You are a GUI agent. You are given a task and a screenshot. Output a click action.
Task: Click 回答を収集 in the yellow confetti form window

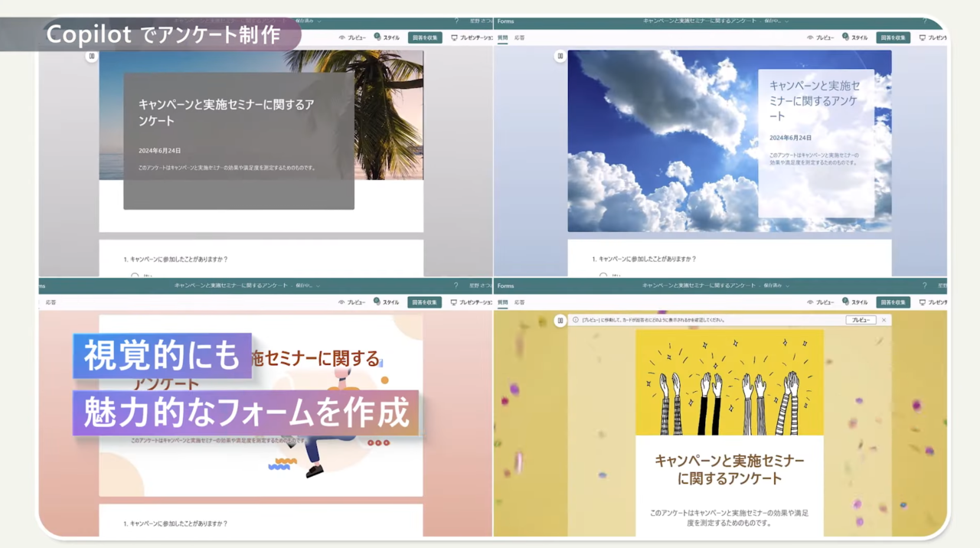point(893,302)
